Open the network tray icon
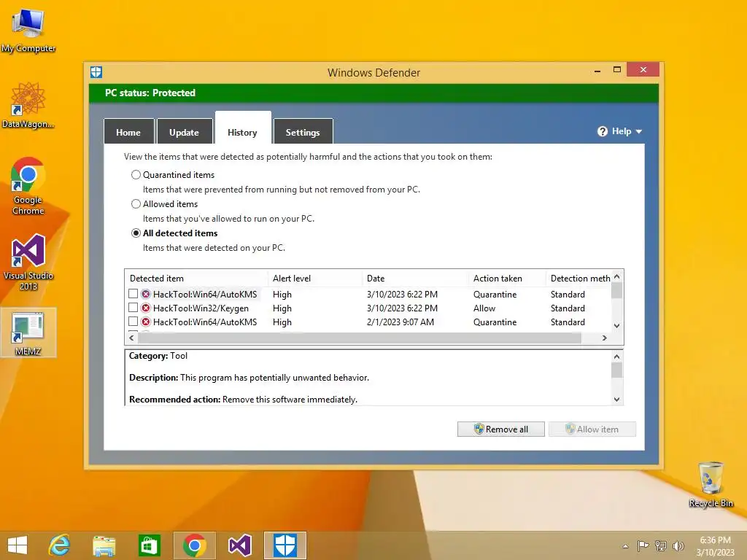 [661, 545]
